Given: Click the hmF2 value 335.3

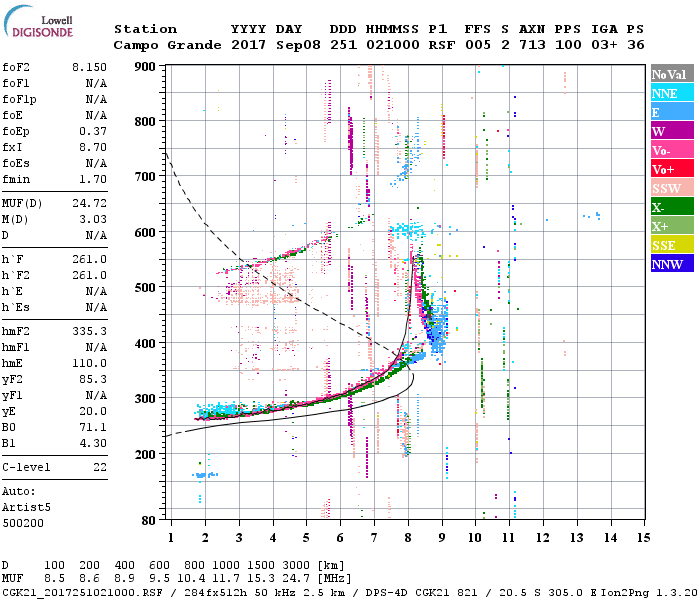Looking at the screenshot, I should point(89,331).
